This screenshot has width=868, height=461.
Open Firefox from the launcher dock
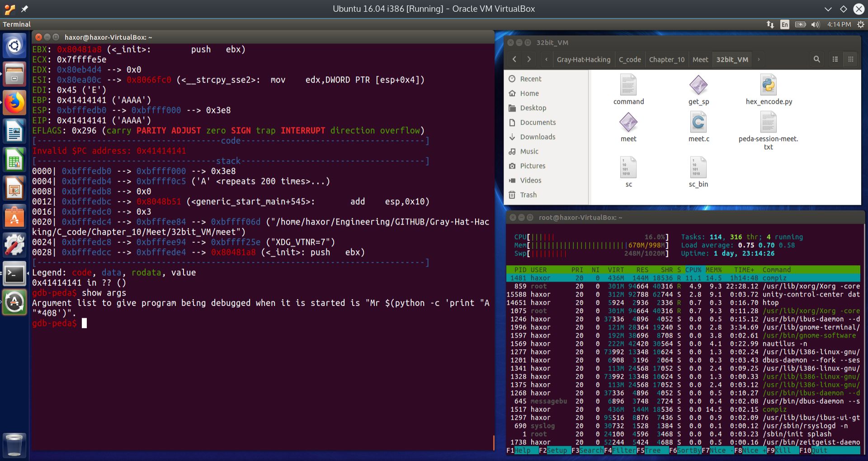click(15, 103)
